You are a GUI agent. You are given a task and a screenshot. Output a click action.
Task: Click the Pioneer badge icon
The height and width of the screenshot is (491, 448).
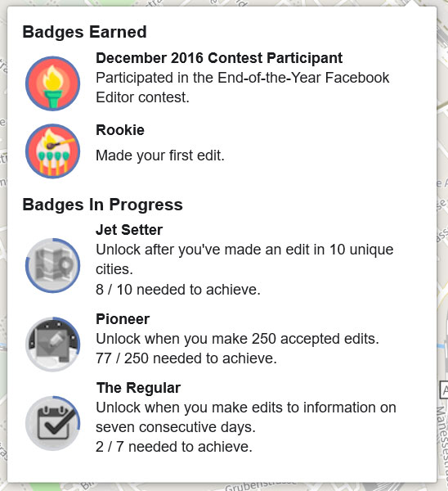pyautogui.click(x=52, y=345)
